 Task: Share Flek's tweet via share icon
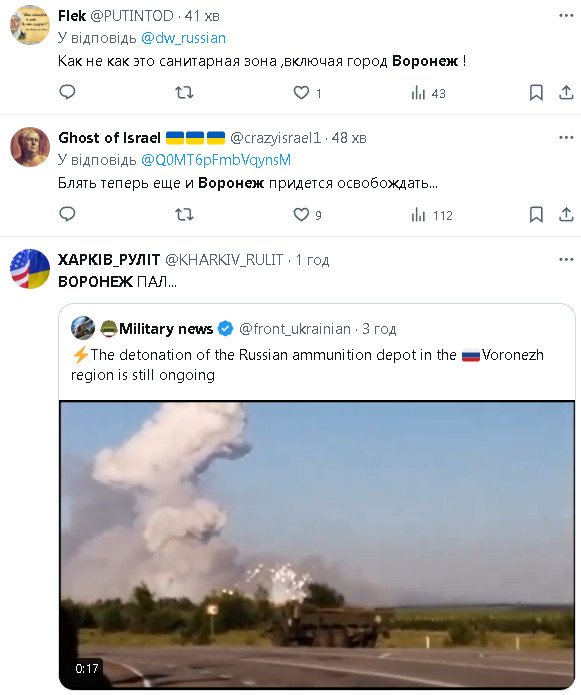566,93
